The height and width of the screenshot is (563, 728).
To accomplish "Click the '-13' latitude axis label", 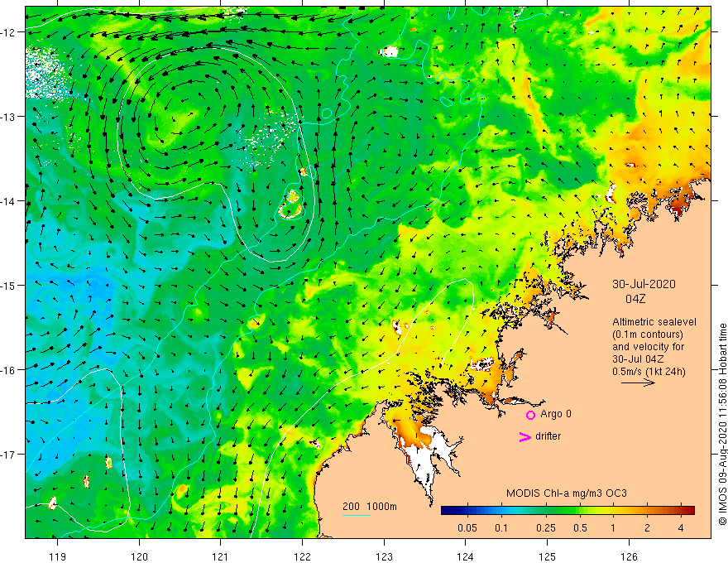I will pyautogui.click(x=9, y=117).
